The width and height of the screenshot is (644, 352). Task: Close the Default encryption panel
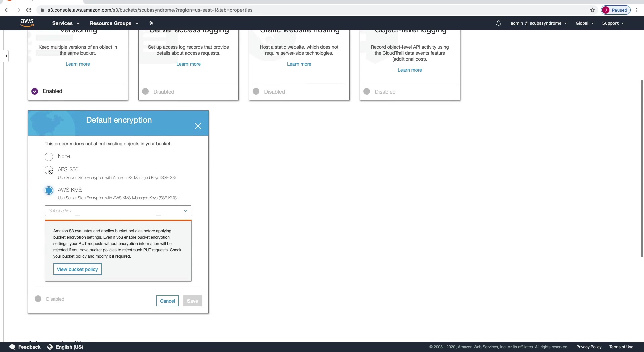198,126
